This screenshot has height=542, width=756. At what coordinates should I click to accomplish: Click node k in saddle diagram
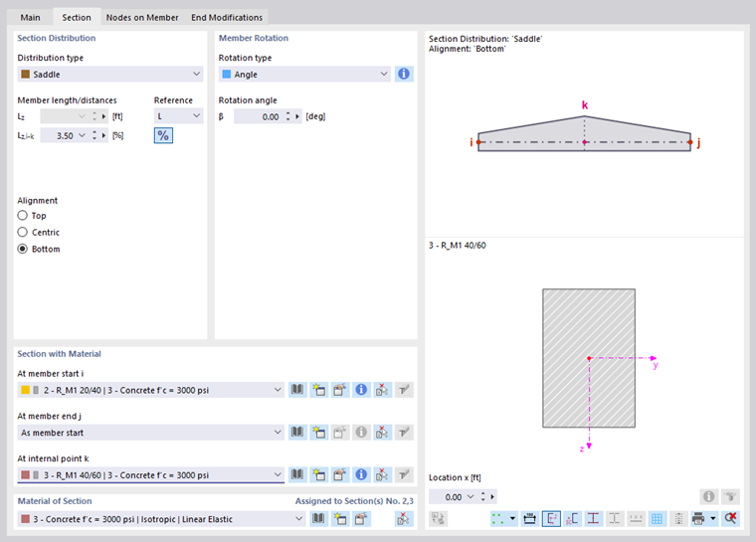click(x=584, y=142)
